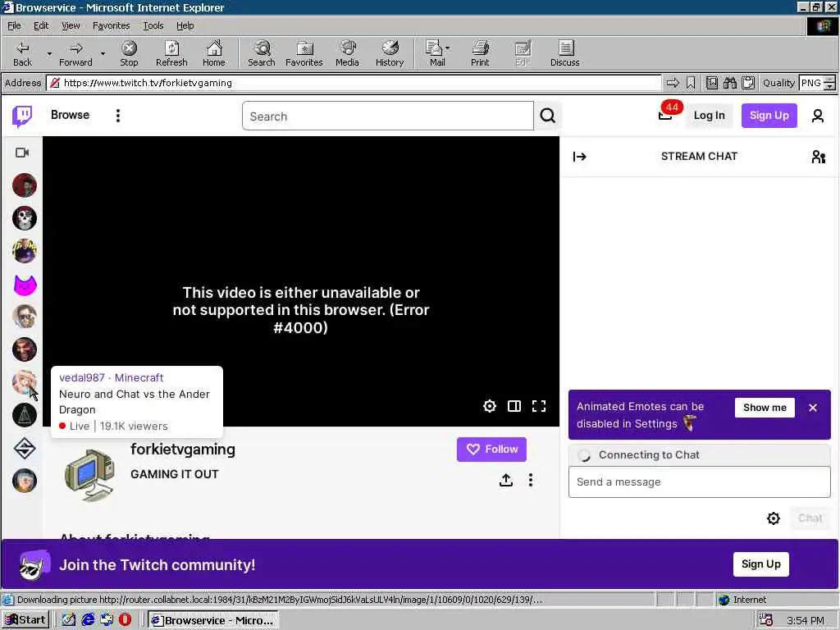This screenshot has height=630, width=840.
Task: Click the share upload icon under Follow
Action: [x=505, y=480]
